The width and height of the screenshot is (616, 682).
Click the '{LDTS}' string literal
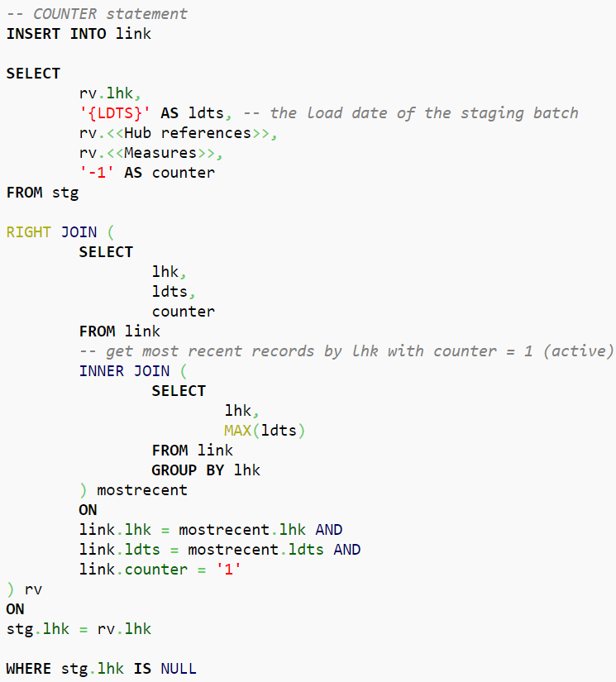(115, 113)
